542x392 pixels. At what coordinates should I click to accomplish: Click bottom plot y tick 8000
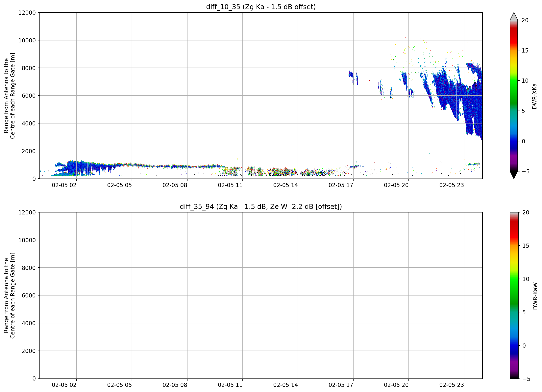(29, 268)
